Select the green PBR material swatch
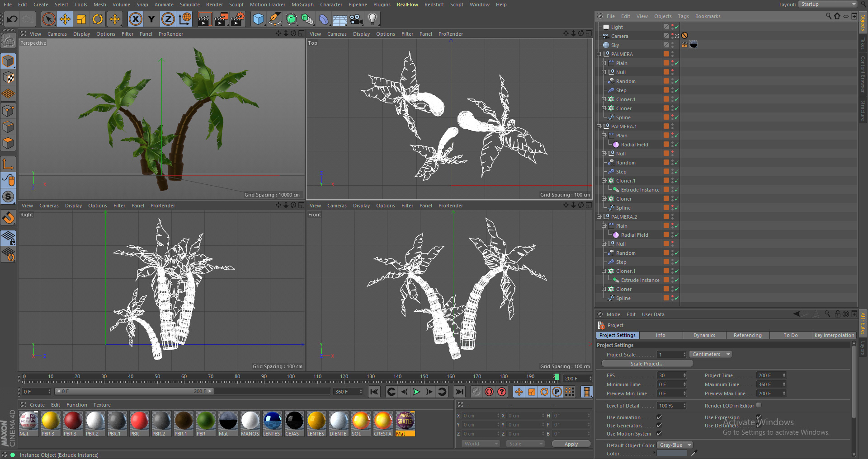This screenshot has width=868, height=459. 206,421
